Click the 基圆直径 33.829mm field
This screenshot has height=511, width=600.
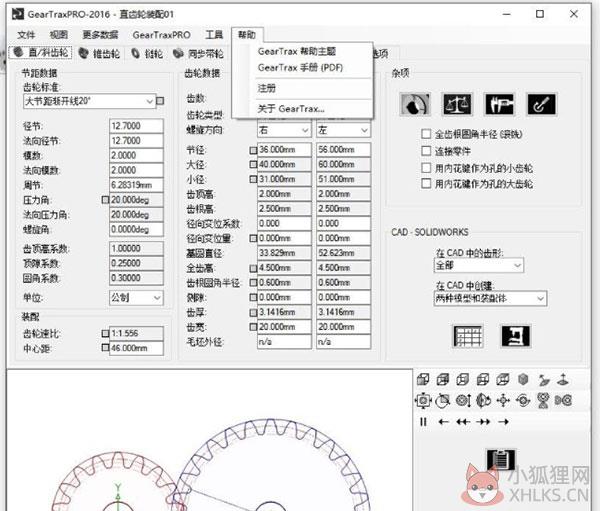pyautogui.click(x=284, y=253)
